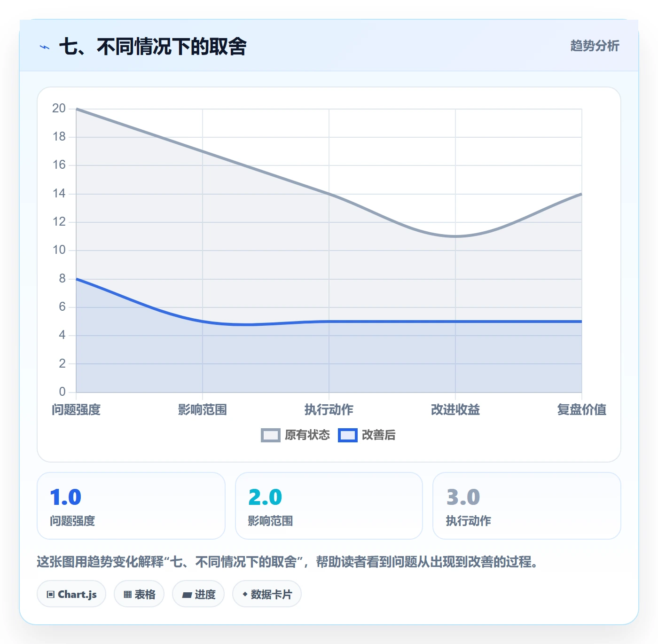Click the blue line's starting point at 问题强度

pyautogui.click(x=77, y=279)
